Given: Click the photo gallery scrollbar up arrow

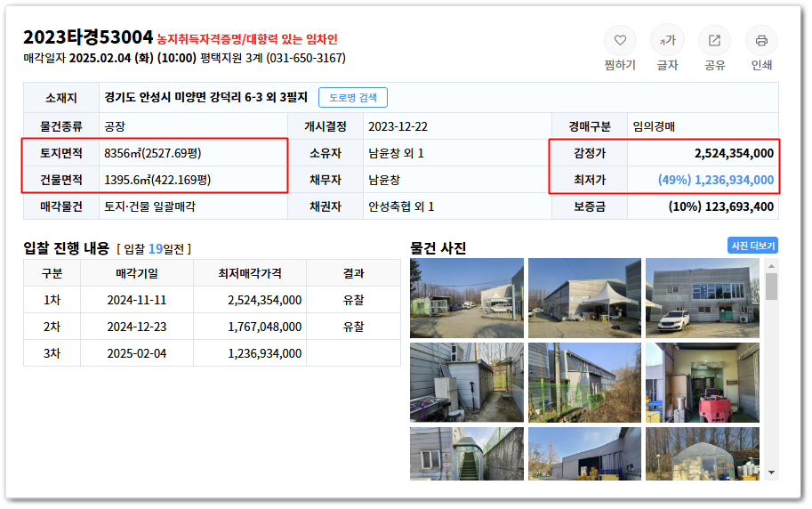Looking at the screenshot, I should pos(772,266).
